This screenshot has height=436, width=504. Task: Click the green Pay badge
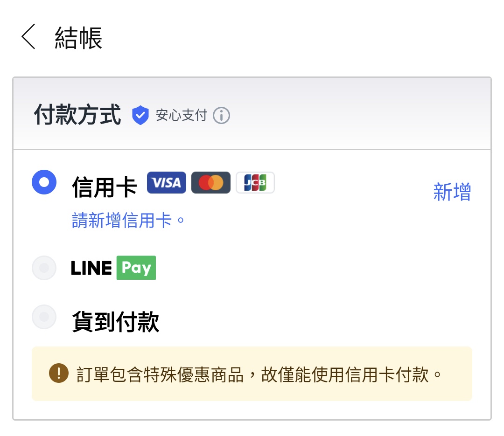(136, 268)
